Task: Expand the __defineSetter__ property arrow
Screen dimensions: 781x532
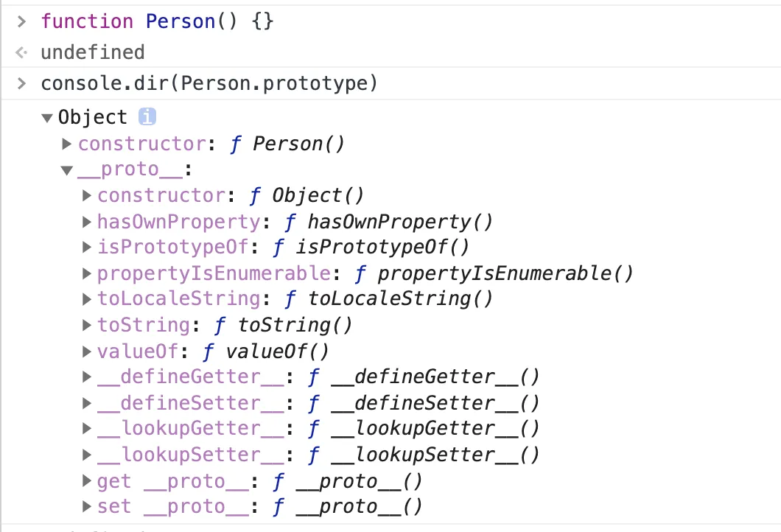Action: [87, 402]
